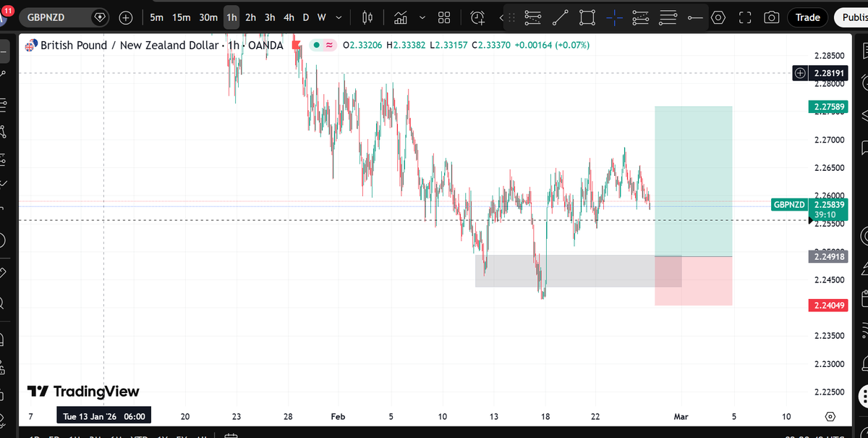The image size is (868, 438).
Task: Click the drawing toolbar dotted drag handle
Action: click(x=513, y=17)
